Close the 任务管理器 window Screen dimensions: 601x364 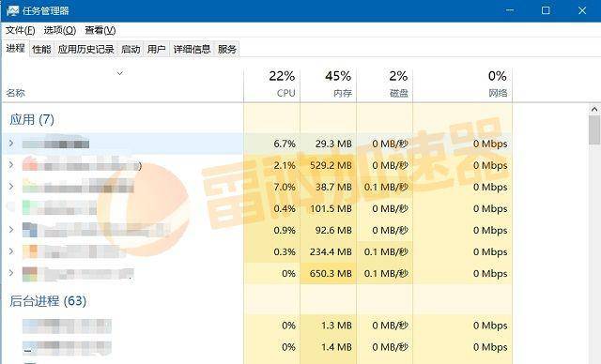click(x=582, y=10)
